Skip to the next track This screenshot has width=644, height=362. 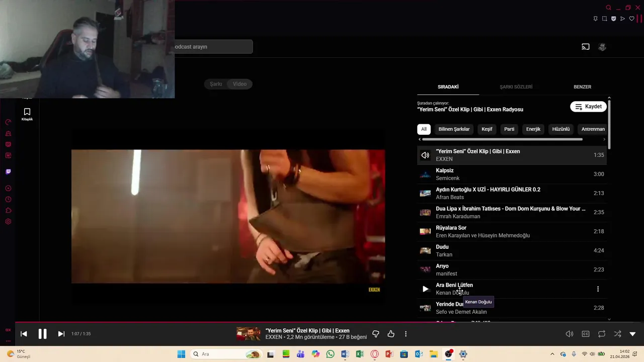point(61,334)
